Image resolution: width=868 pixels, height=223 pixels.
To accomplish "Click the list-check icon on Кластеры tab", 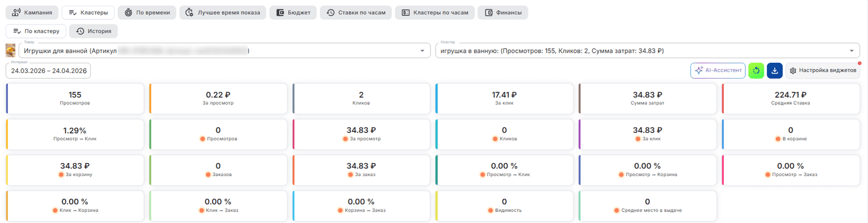I will pos(72,12).
